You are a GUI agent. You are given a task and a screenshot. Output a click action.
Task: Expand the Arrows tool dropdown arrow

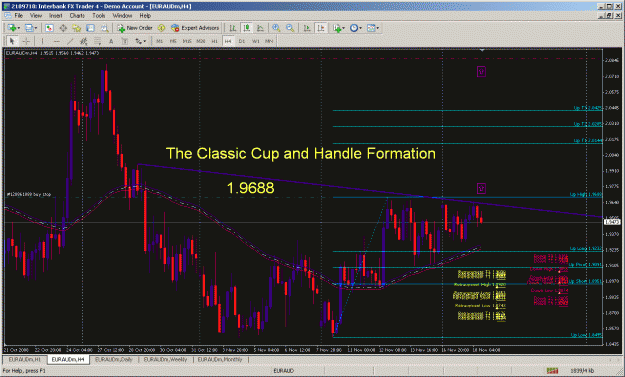pos(145,41)
